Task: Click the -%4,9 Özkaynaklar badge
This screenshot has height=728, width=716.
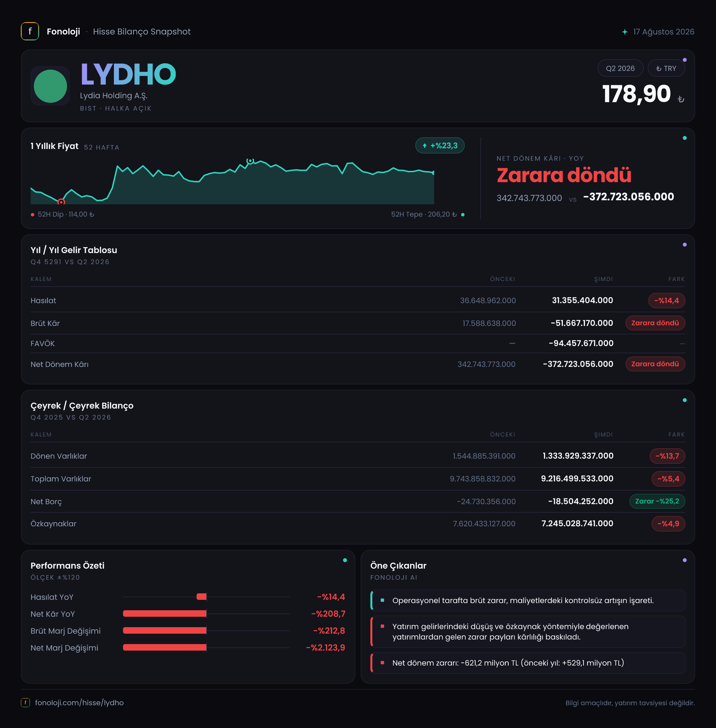Action: pyautogui.click(x=668, y=523)
